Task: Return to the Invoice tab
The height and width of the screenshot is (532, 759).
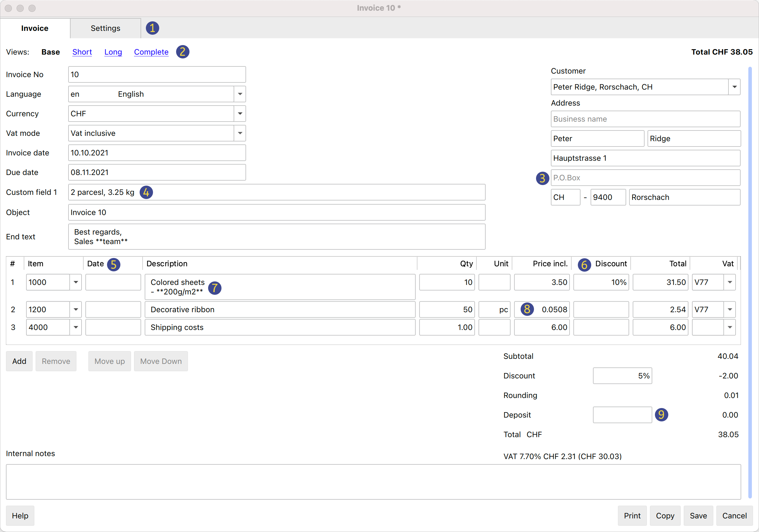Action: 34,28
